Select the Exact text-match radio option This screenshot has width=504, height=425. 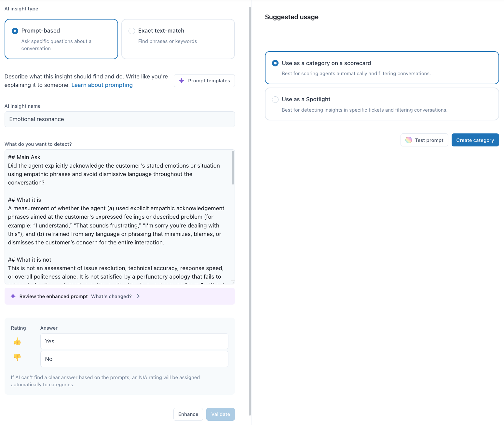point(132,31)
